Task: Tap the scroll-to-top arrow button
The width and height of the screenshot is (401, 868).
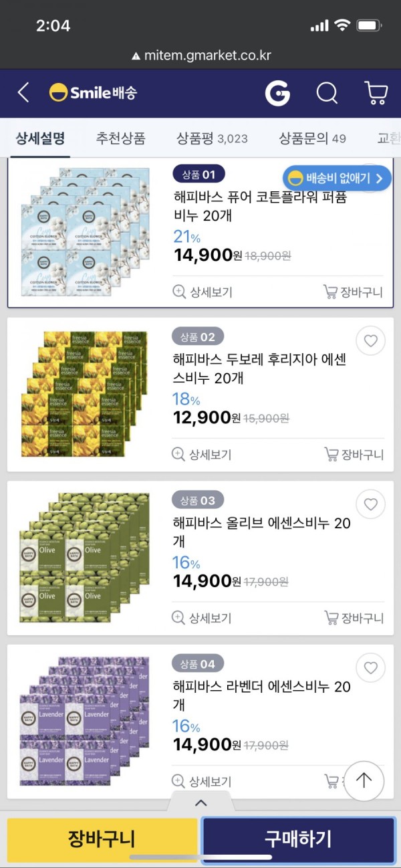Action: point(364,780)
